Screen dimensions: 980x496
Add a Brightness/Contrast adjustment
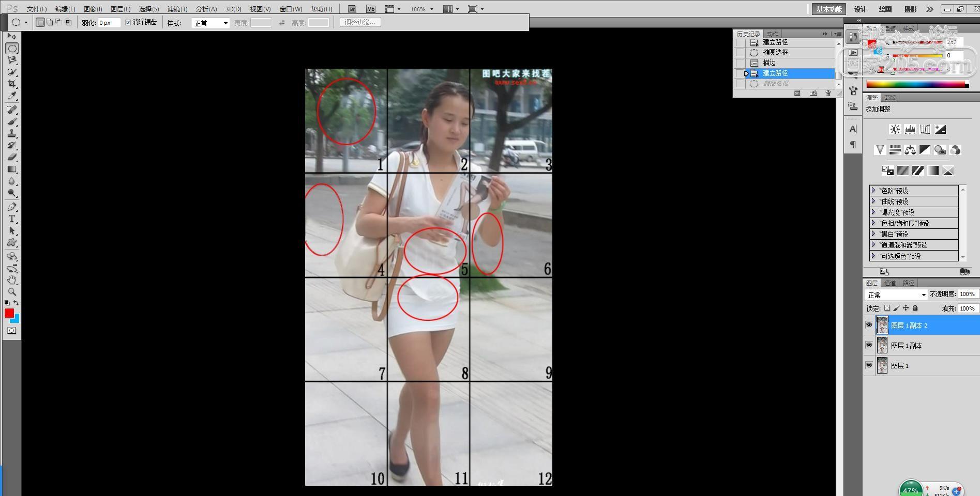895,129
